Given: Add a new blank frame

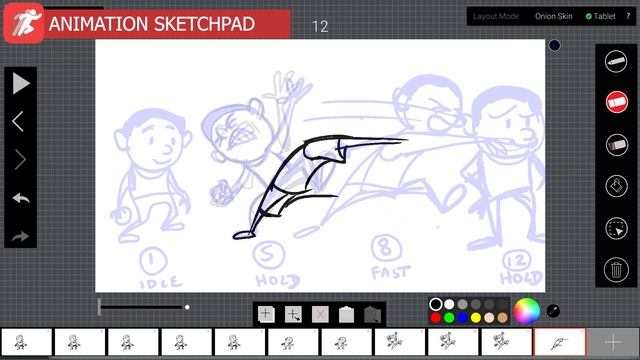Looking at the screenshot, I should coord(266,314).
